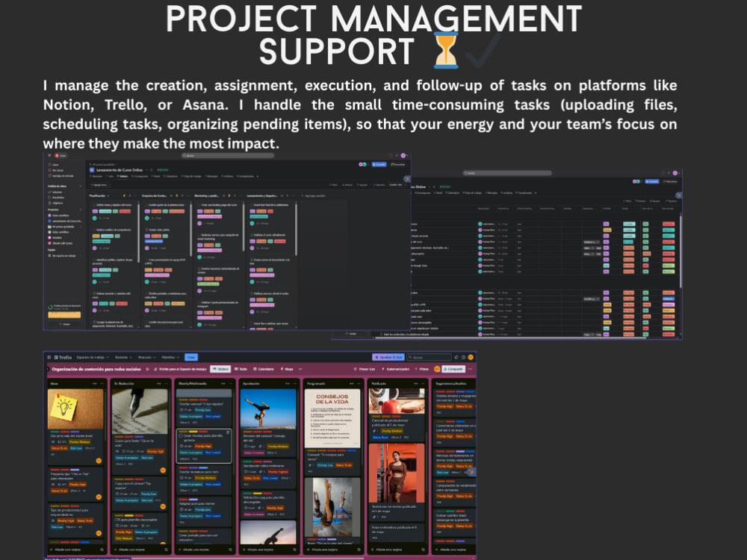
Task: Open the lightbulb sticky note card thumbnail
Action: (x=75, y=409)
